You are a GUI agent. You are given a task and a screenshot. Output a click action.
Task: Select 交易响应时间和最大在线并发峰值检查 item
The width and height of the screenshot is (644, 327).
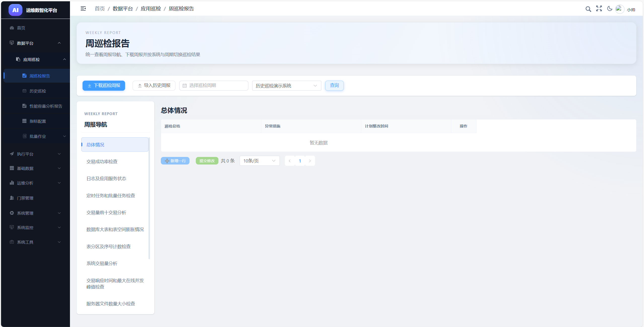click(x=115, y=283)
